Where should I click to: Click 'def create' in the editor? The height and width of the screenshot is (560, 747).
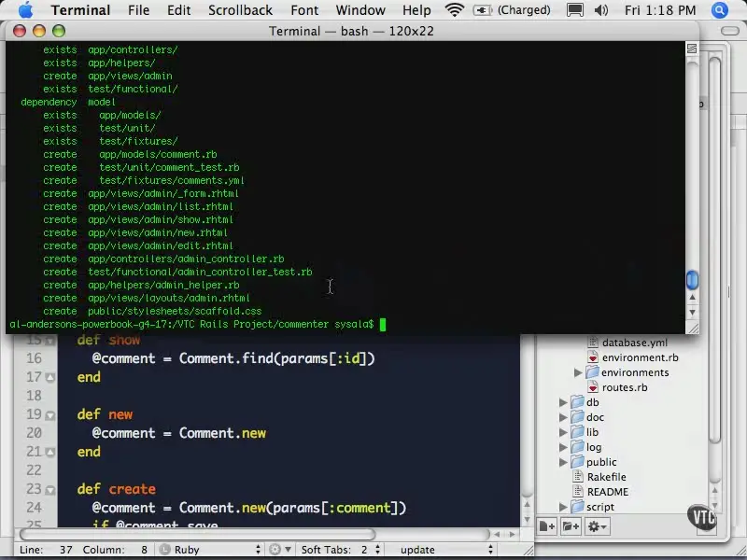[116, 489]
